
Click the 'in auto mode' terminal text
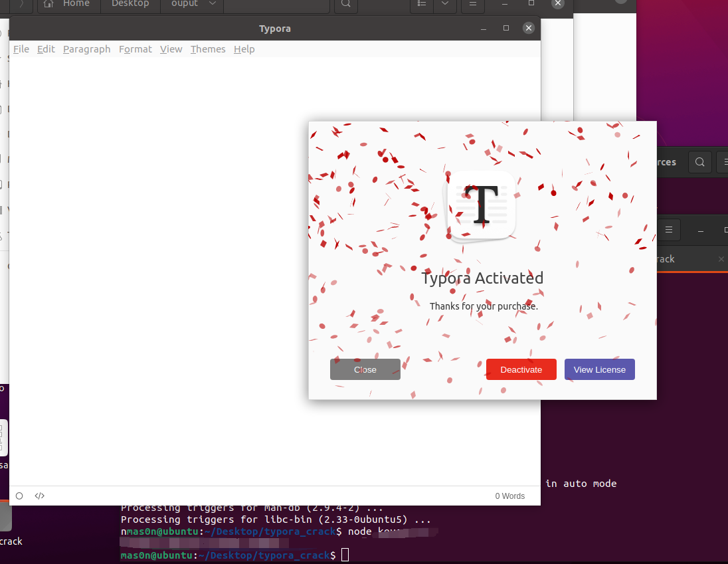[581, 484]
